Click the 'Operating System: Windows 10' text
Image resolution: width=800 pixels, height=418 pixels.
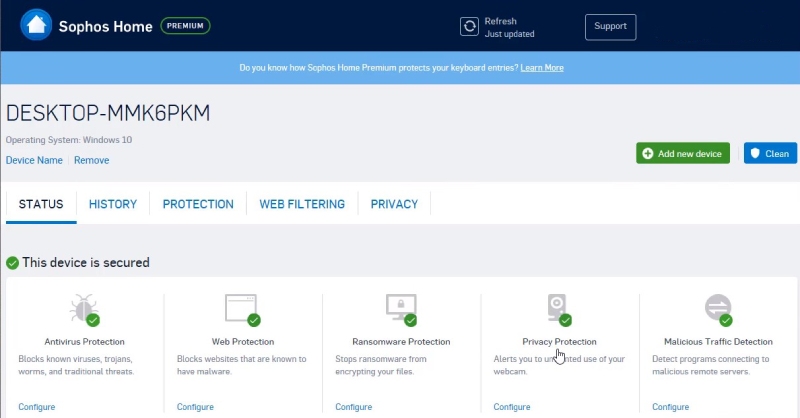69,139
